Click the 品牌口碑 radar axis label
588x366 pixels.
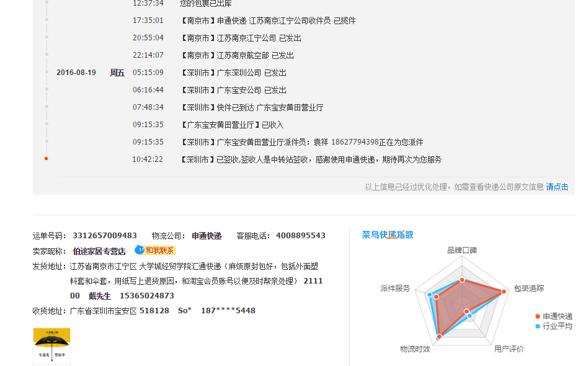point(462,250)
